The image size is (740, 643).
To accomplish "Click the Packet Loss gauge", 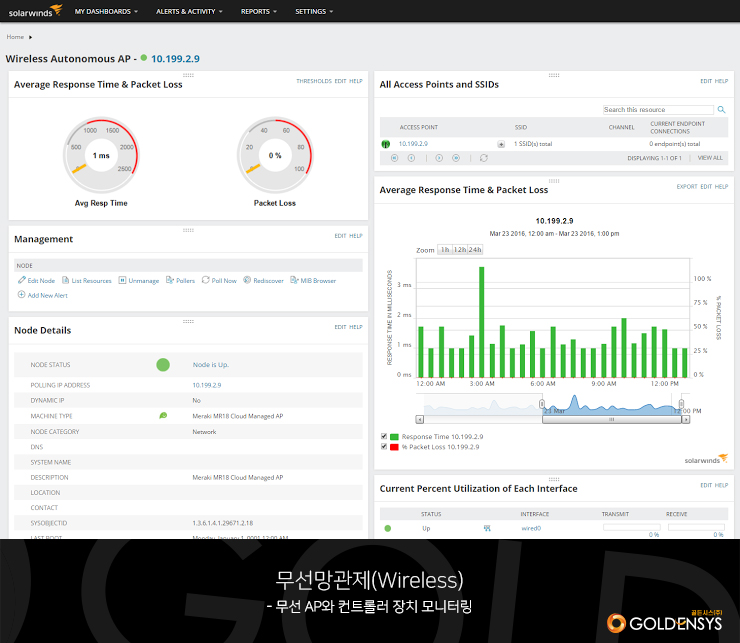I will click(x=275, y=155).
